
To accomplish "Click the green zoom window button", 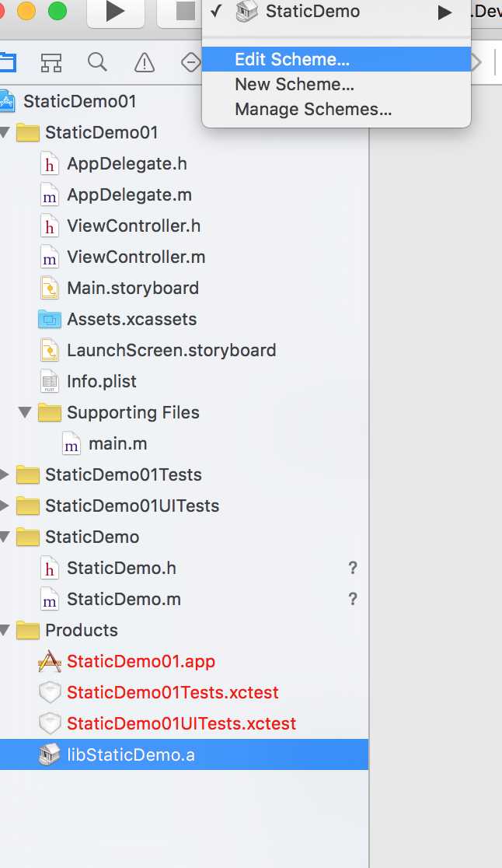I will pos(58,11).
